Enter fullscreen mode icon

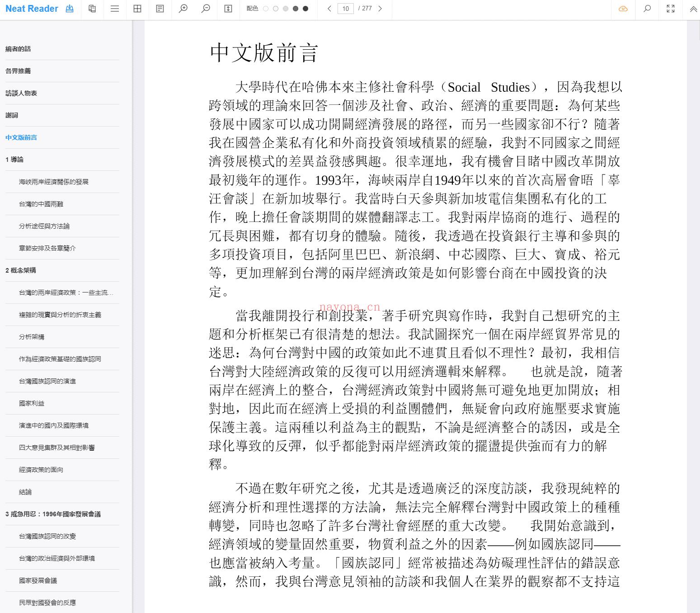[671, 9]
